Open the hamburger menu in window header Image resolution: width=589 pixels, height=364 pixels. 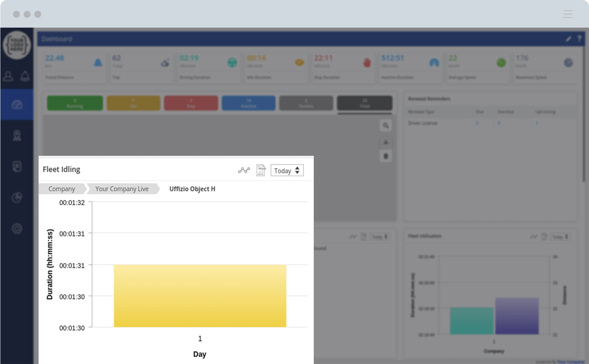tap(568, 14)
